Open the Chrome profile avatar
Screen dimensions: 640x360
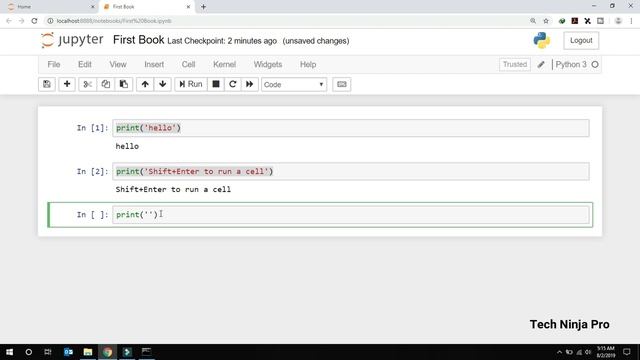coord(618,21)
